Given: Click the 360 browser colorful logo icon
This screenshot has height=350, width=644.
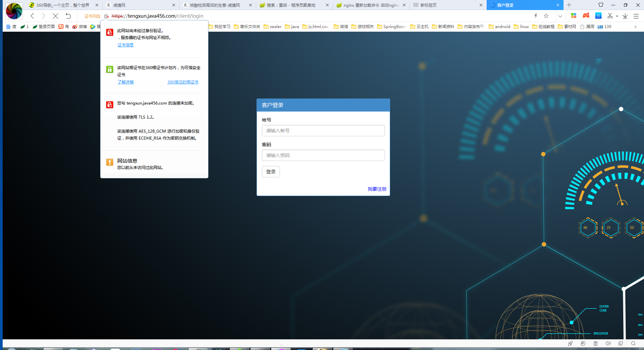Looking at the screenshot, I should [14, 11].
